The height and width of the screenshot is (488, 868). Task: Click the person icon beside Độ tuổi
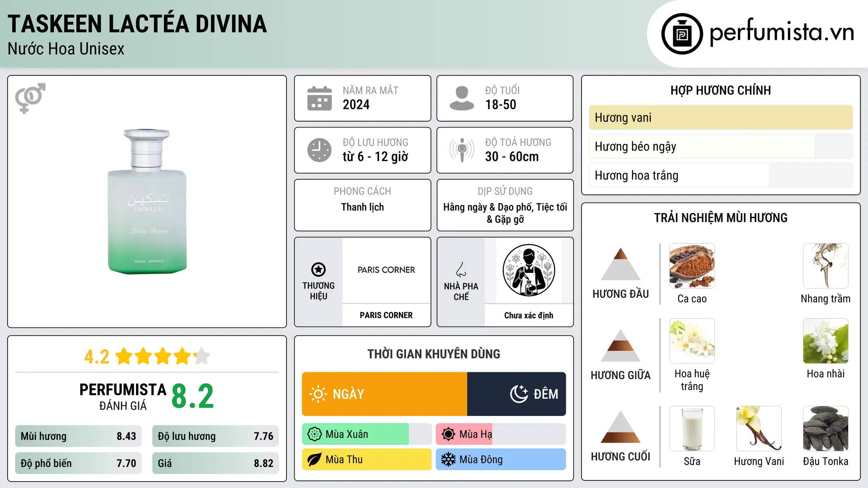pyautogui.click(x=462, y=98)
